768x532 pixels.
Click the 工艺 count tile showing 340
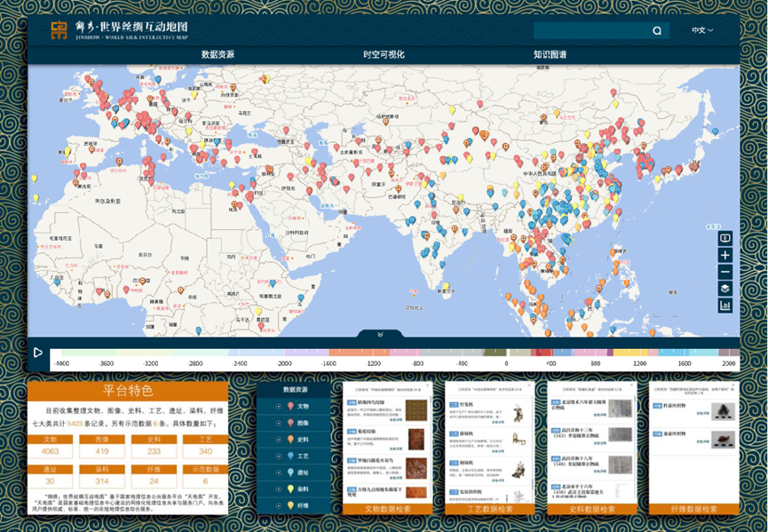point(206,446)
